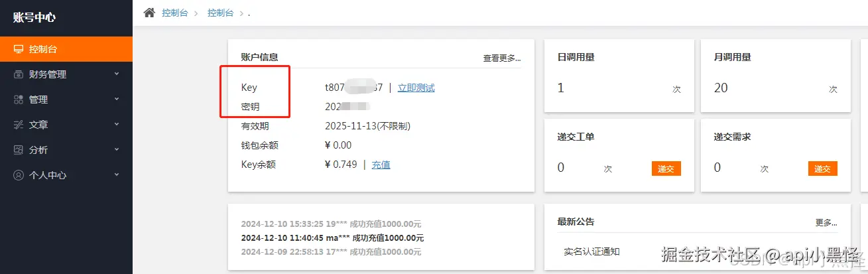Click the 控制台 monitor icon in sidebar
The height and width of the screenshot is (274, 868).
click(x=19, y=49)
